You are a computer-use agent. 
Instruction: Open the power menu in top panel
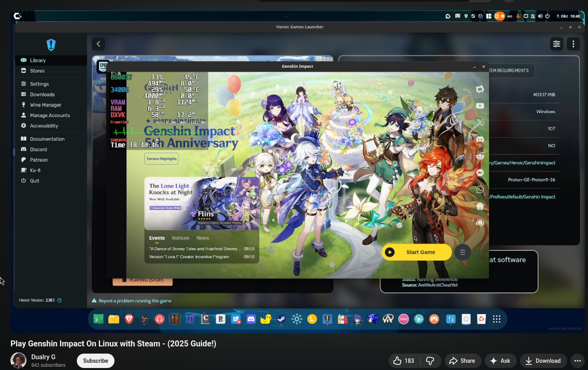pyautogui.click(x=548, y=16)
